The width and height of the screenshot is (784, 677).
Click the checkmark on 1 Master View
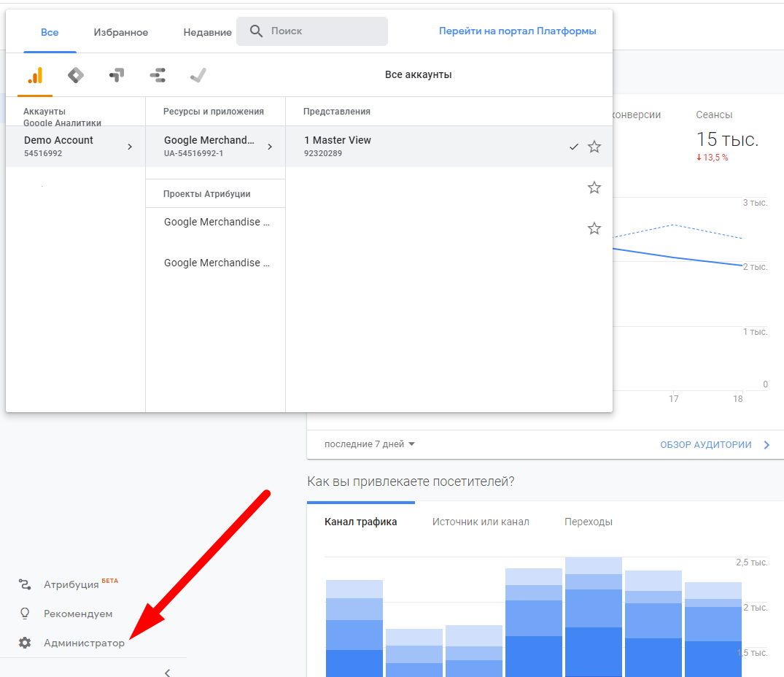pyautogui.click(x=573, y=147)
